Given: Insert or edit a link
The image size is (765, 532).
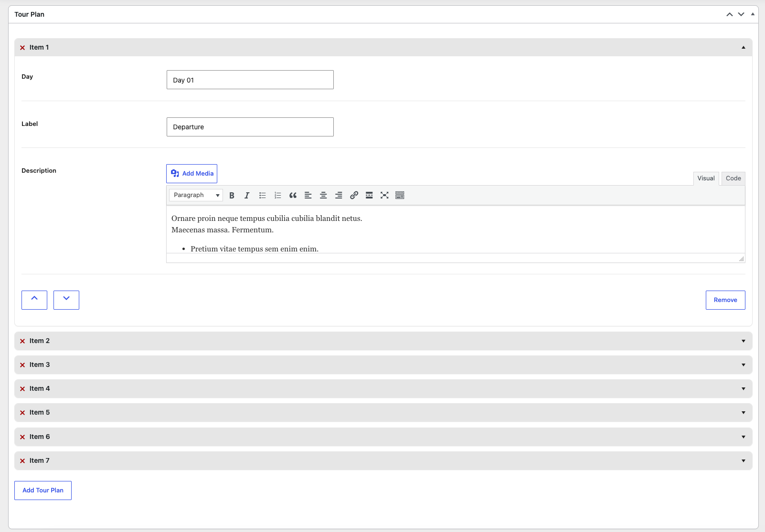Looking at the screenshot, I should pos(354,195).
